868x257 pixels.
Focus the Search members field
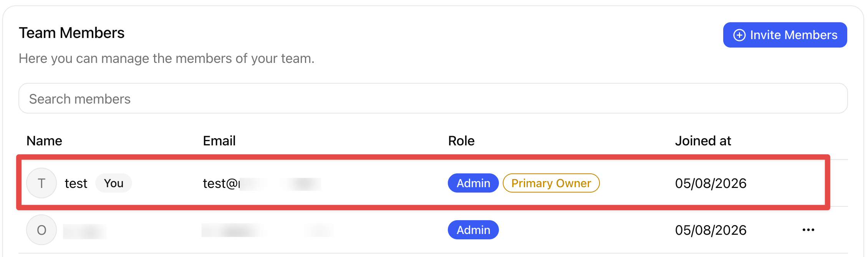[x=433, y=99]
